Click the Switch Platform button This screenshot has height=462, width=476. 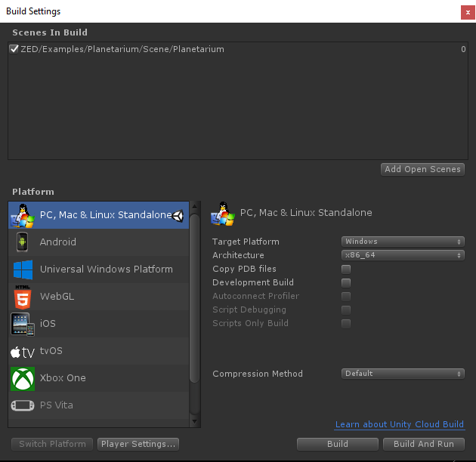[52, 444]
